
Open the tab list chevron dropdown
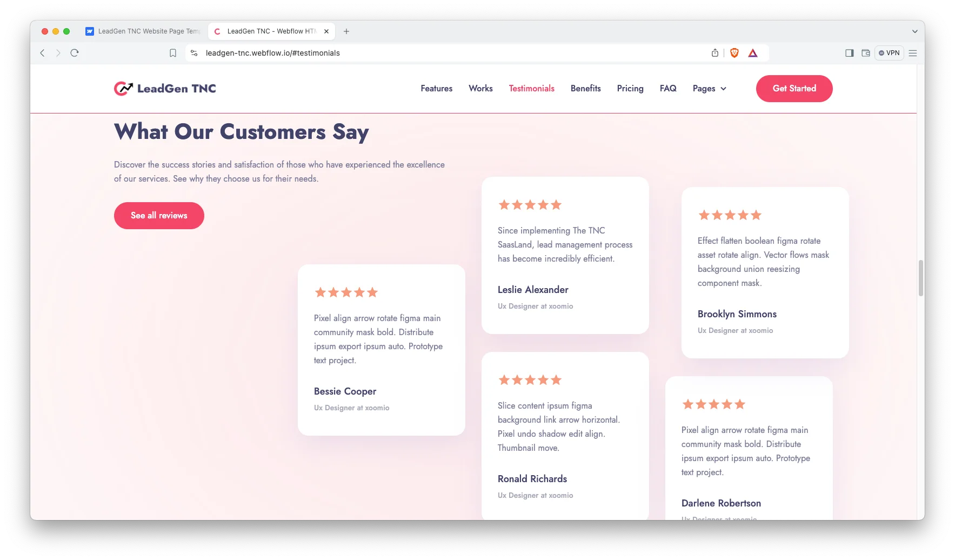pos(914,31)
